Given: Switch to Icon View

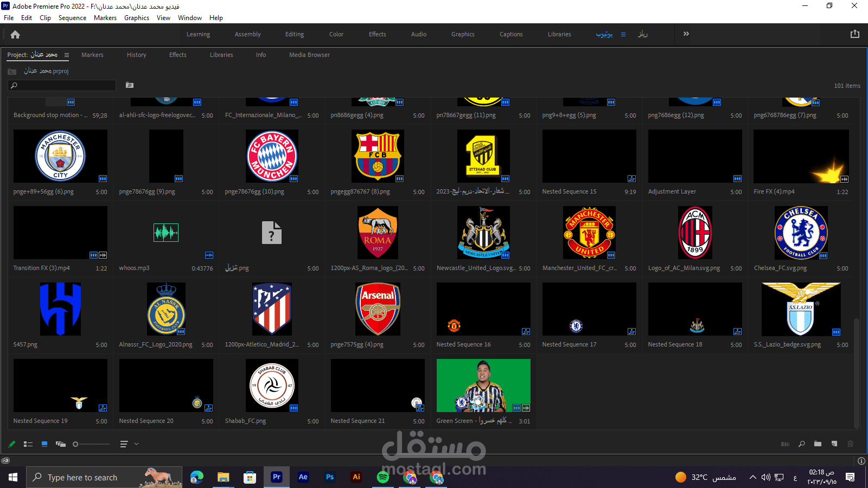Looking at the screenshot, I should [x=44, y=444].
